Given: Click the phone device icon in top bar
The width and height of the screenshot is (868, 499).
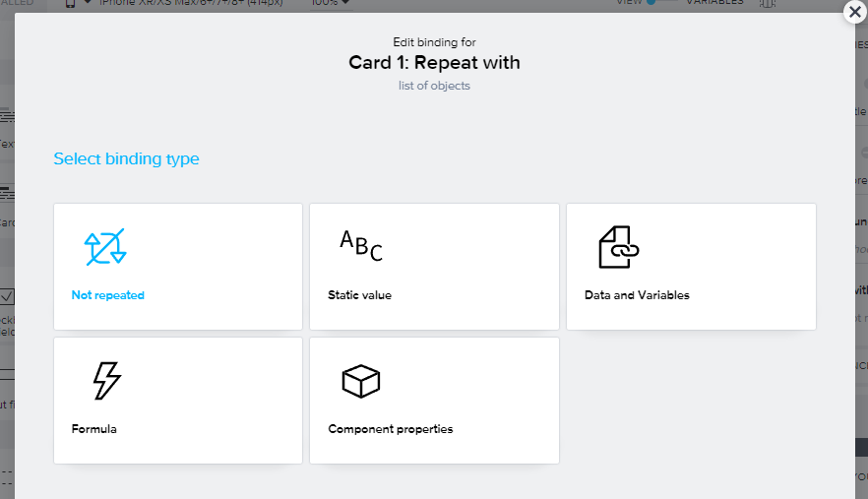Looking at the screenshot, I should tap(71, 3).
